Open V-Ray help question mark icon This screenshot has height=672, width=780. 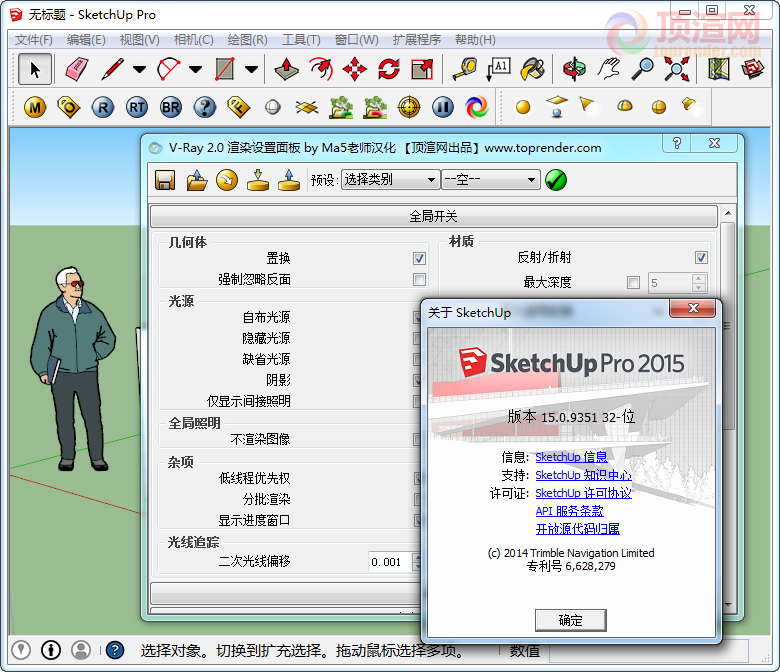(205, 107)
